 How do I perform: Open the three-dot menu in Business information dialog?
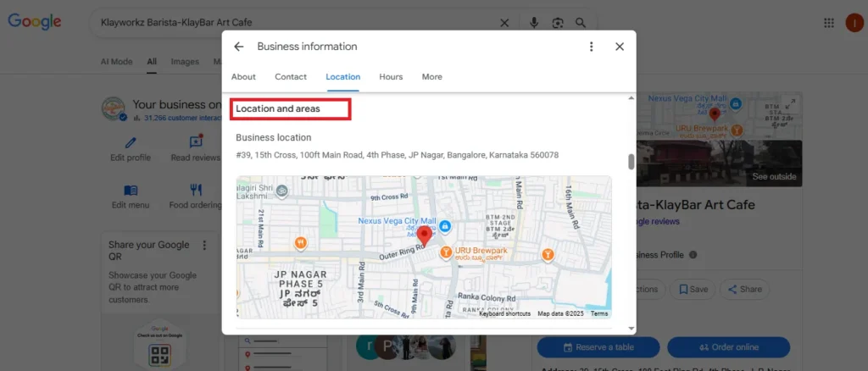click(591, 47)
